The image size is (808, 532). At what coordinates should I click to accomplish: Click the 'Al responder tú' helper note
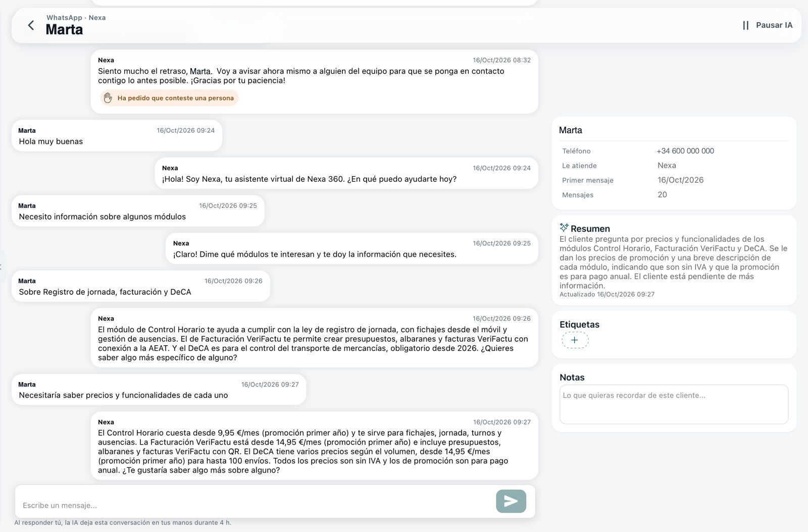[123, 523]
